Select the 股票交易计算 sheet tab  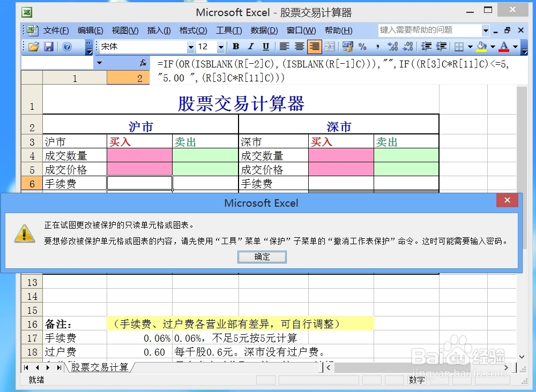click(x=100, y=367)
